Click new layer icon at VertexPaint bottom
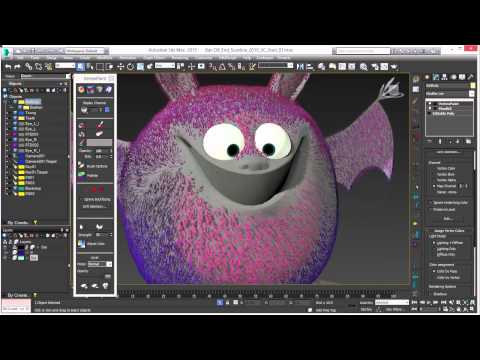 84,286
